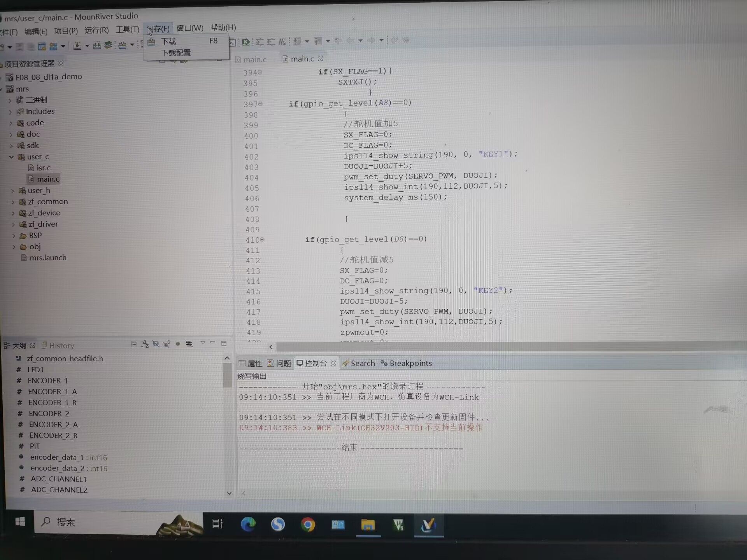Open build icon dropdown arrow
This screenshot has width=747, height=560.
coord(87,46)
